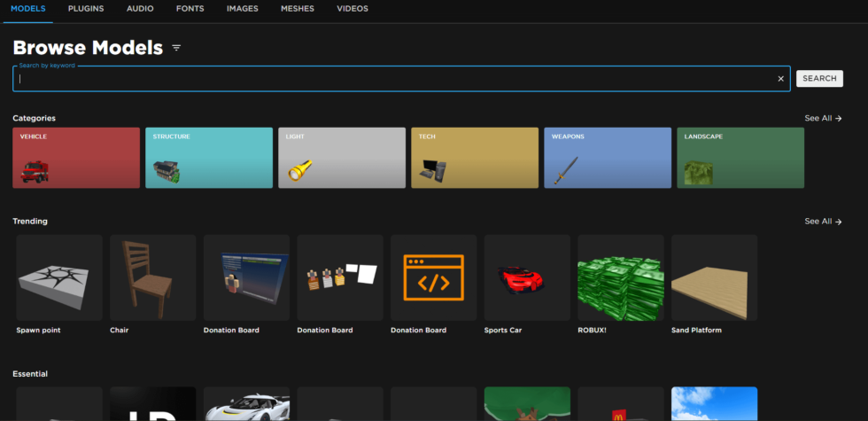Click See All for Trending
This screenshot has width=868, height=421.
(823, 221)
